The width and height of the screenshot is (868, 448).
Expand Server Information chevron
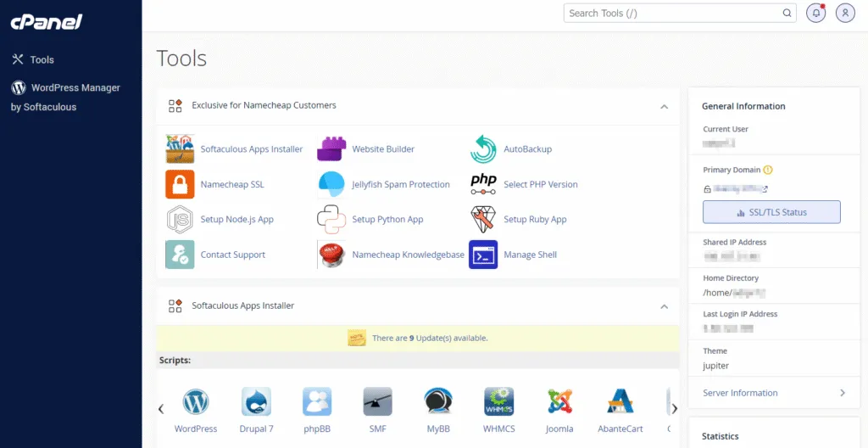843,393
